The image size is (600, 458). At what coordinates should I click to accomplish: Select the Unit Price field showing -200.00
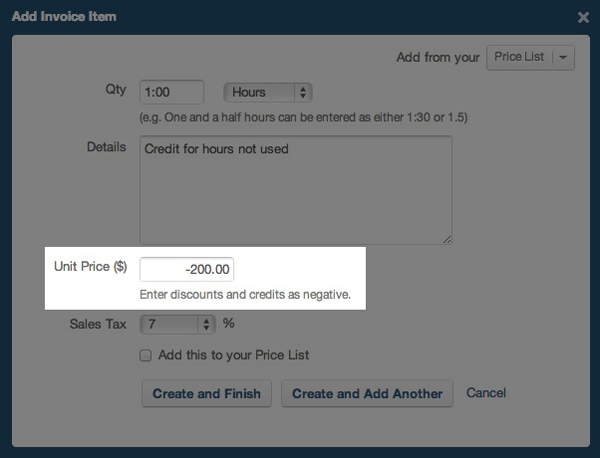[x=187, y=269]
